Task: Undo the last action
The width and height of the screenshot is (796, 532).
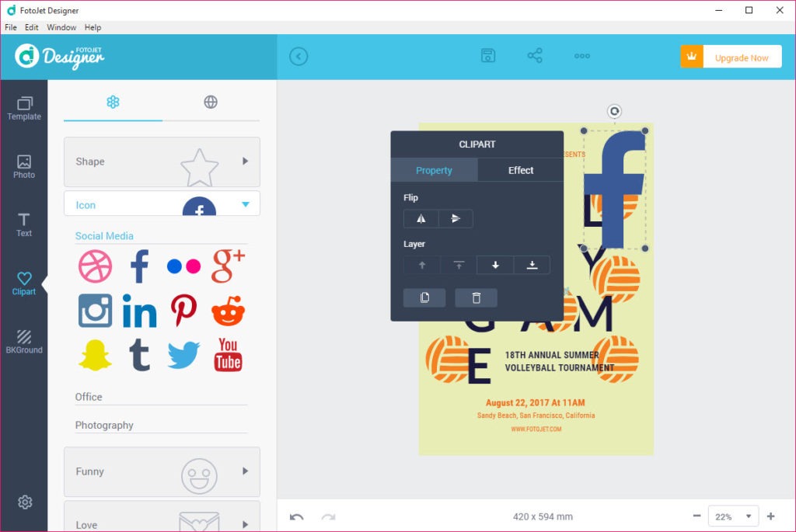Action: point(297,516)
